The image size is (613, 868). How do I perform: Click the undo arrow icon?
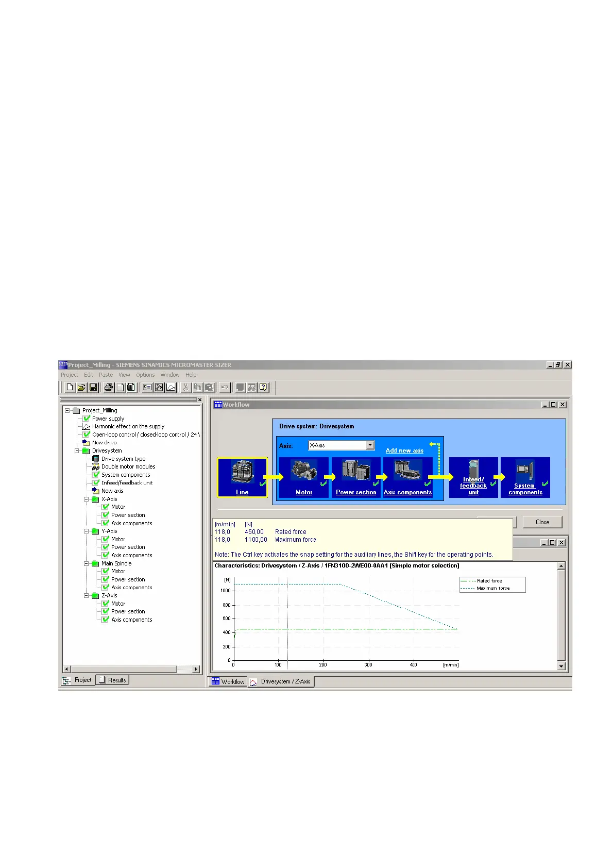click(x=225, y=387)
